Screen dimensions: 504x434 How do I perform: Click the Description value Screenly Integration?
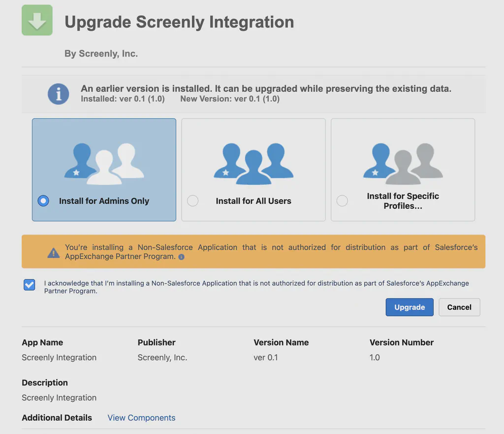59,398
